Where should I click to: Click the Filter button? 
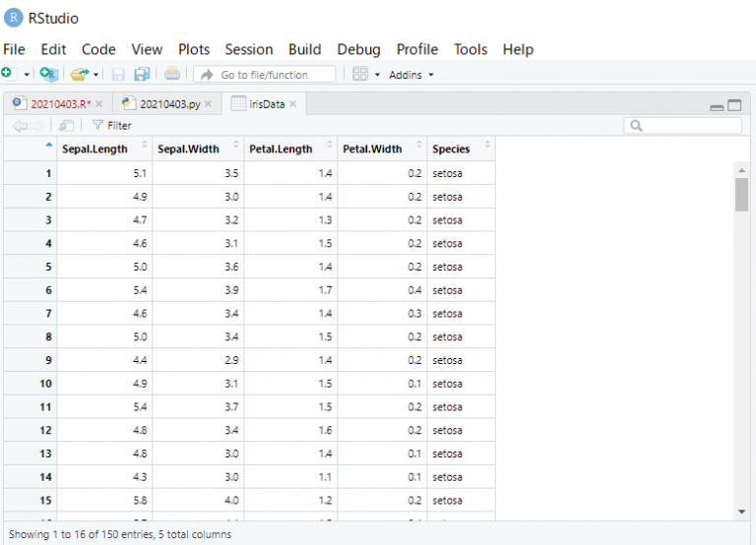(x=111, y=125)
